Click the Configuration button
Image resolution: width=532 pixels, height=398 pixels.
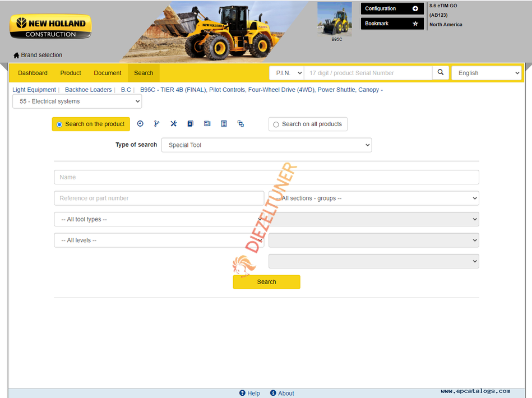click(x=392, y=8)
